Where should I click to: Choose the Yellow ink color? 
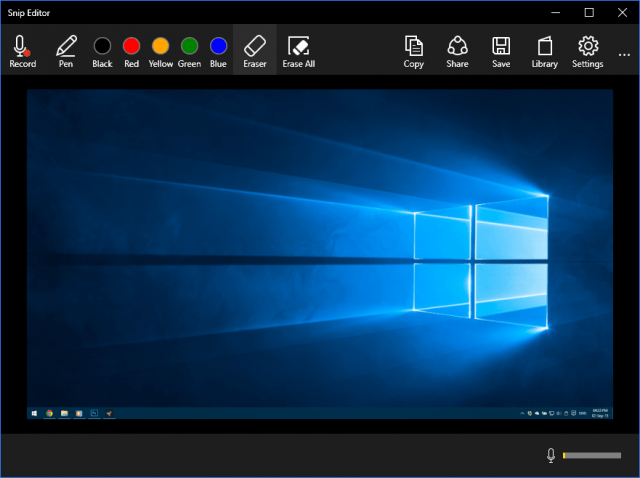tap(160, 51)
